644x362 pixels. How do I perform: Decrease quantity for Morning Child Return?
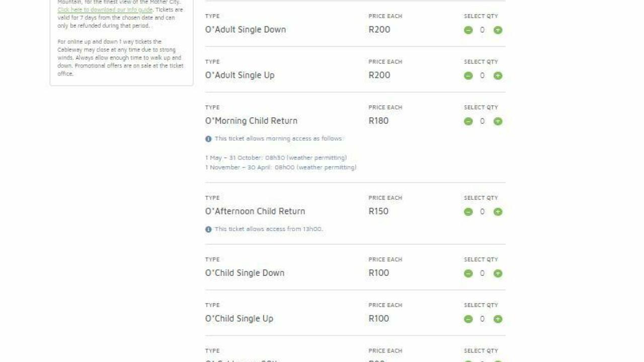[468, 121]
